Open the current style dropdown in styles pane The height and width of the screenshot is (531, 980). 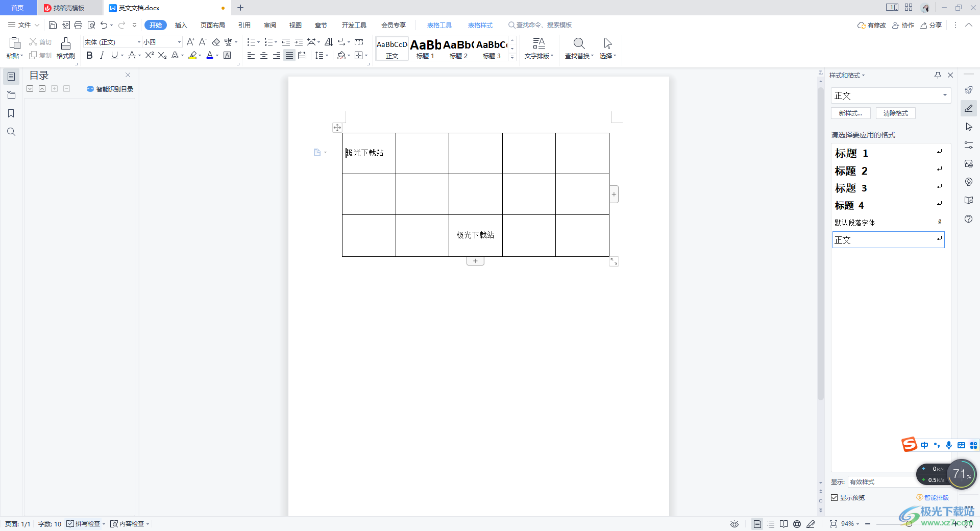945,95
